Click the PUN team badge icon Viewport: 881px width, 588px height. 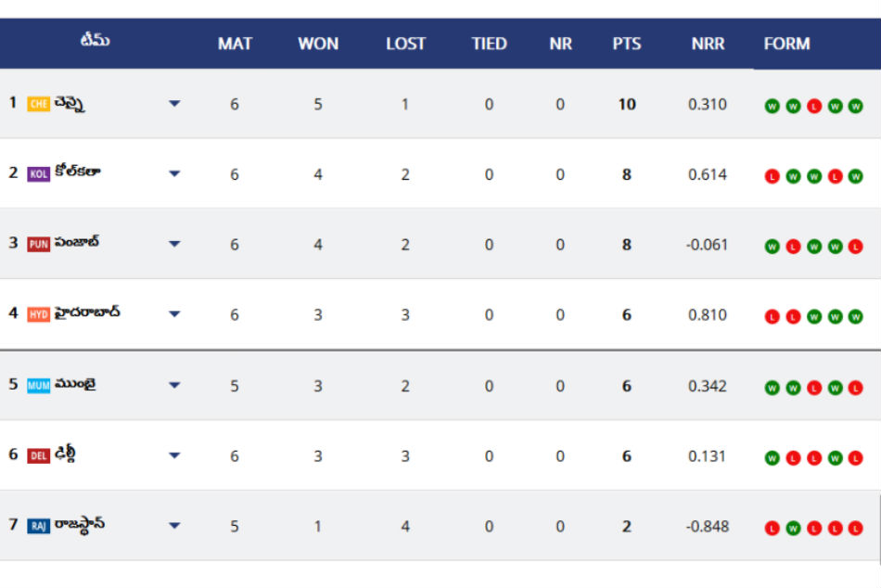pos(38,245)
